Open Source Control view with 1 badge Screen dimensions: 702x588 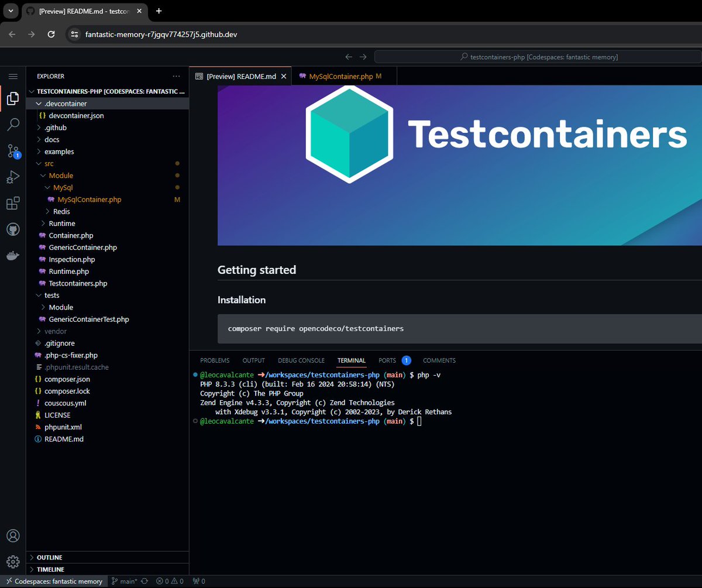point(13,151)
